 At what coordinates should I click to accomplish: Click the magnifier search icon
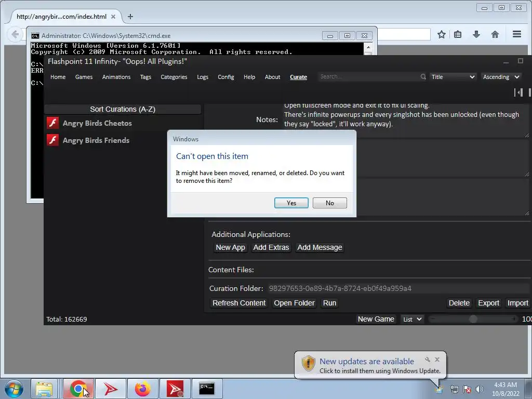423,77
